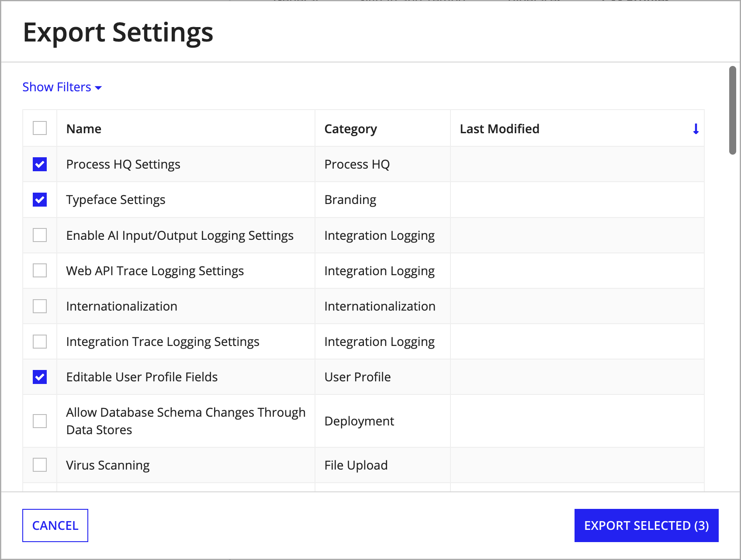Check Allow Database Schema Changes checkbox
The image size is (741, 560).
(40, 421)
